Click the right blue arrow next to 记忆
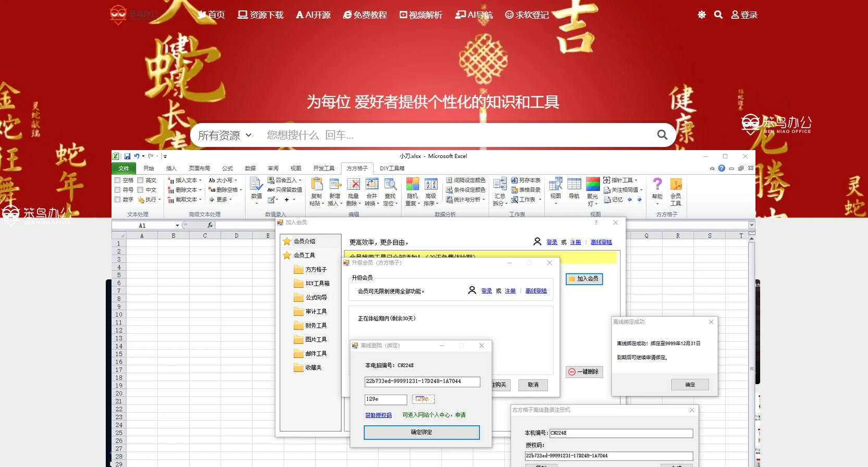868x467 pixels. click(639, 199)
